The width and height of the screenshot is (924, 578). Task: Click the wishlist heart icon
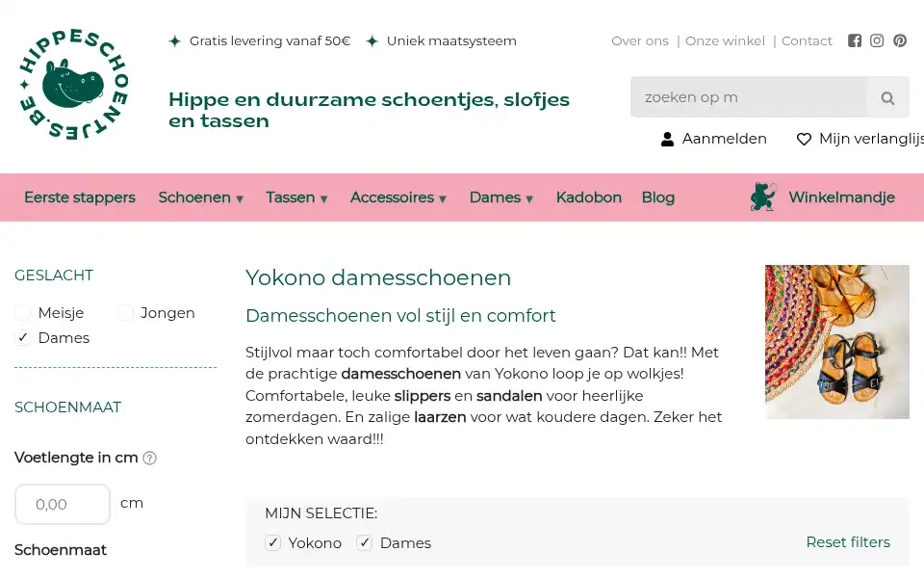(x=804, y=139)
